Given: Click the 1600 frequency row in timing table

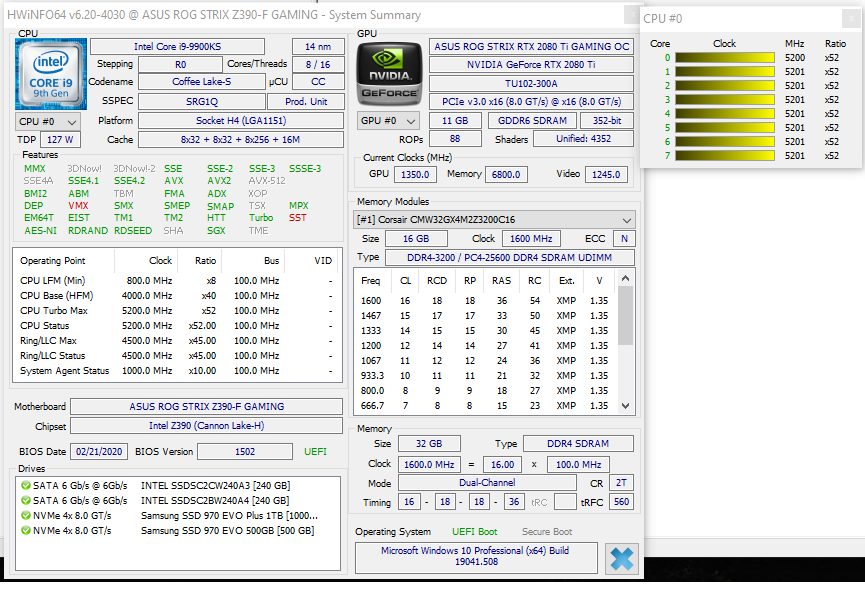Looking at the screenshot, I should (485, 301).
